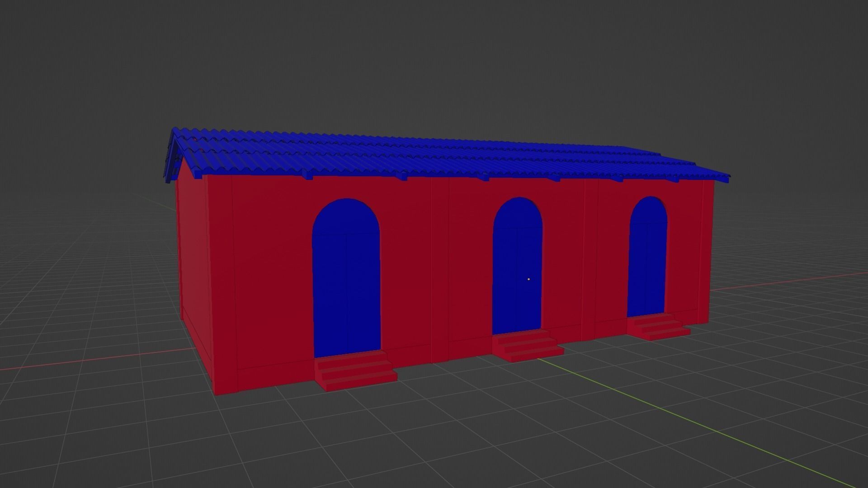Click the orange object origin dot
Viewport: 868px width, 488px height.
coord(528,279)
